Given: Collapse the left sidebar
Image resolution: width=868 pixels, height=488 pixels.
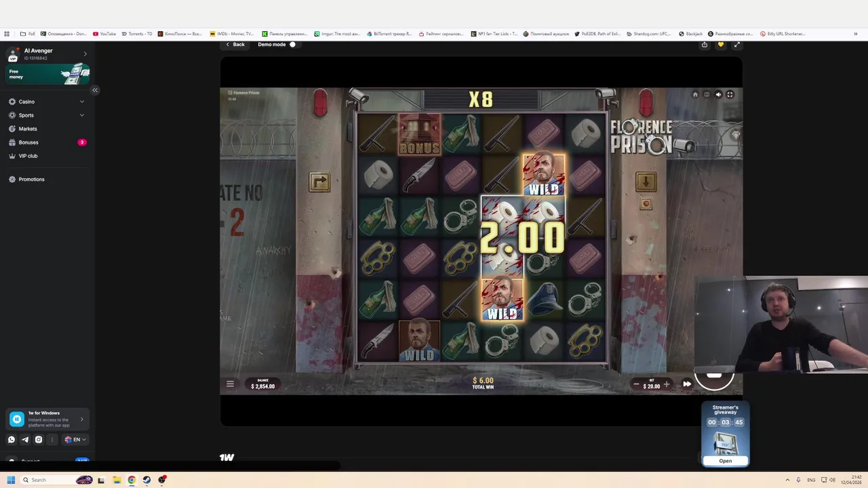Looking at the screenshot, I should (x=95, y=90).
